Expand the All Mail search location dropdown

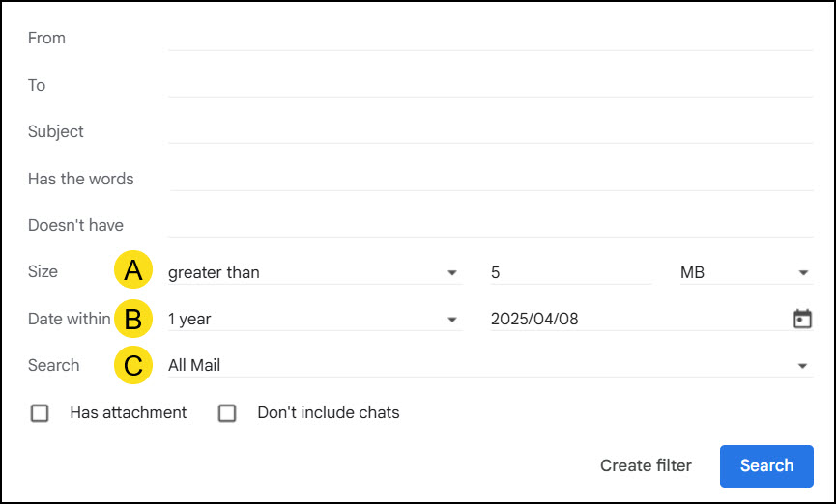[x=488, y=365]
